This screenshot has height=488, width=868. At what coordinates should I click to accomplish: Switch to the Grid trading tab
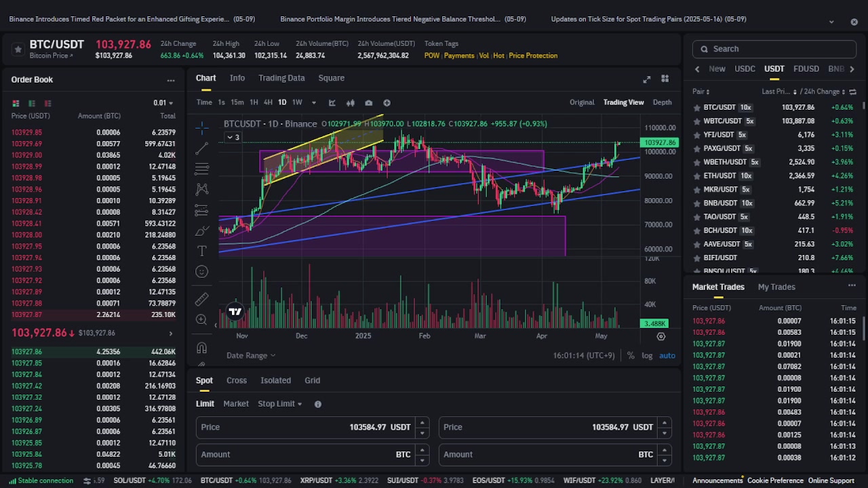pyautogui.click(x=313, y=381)
